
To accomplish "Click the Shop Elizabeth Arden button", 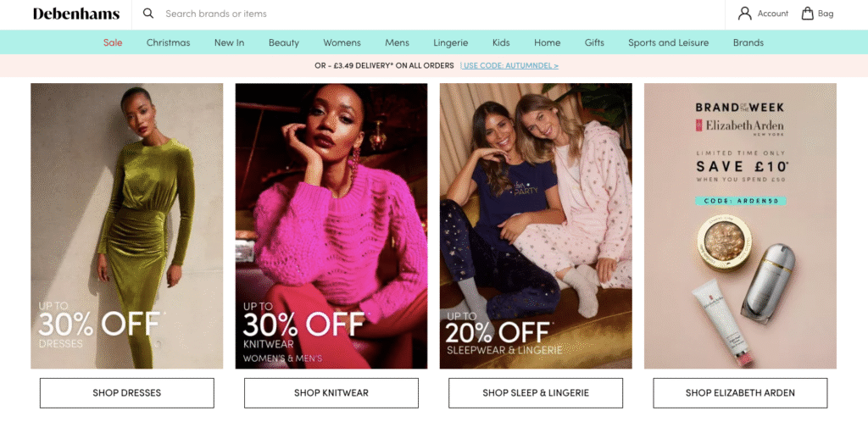I will coord(740,393).
